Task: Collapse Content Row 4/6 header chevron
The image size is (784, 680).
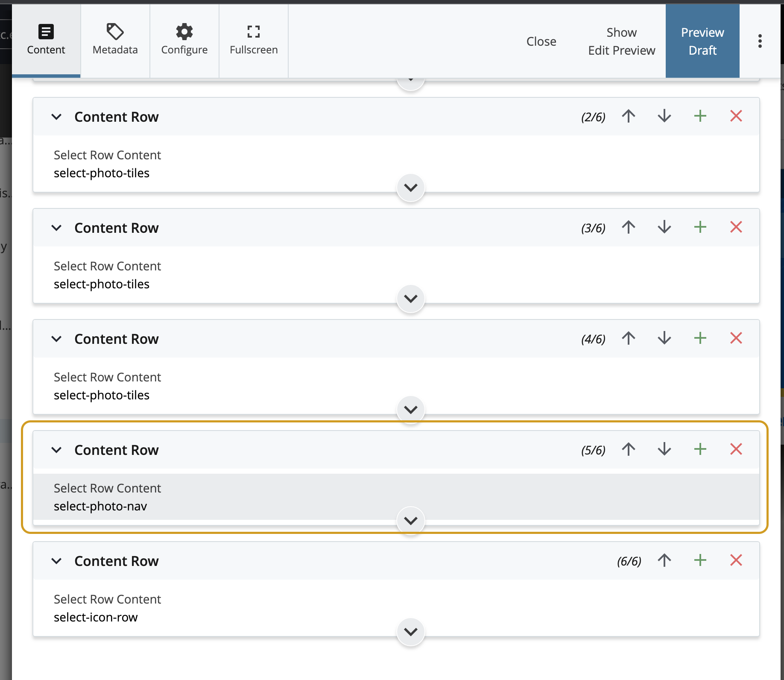Action: 56,339
